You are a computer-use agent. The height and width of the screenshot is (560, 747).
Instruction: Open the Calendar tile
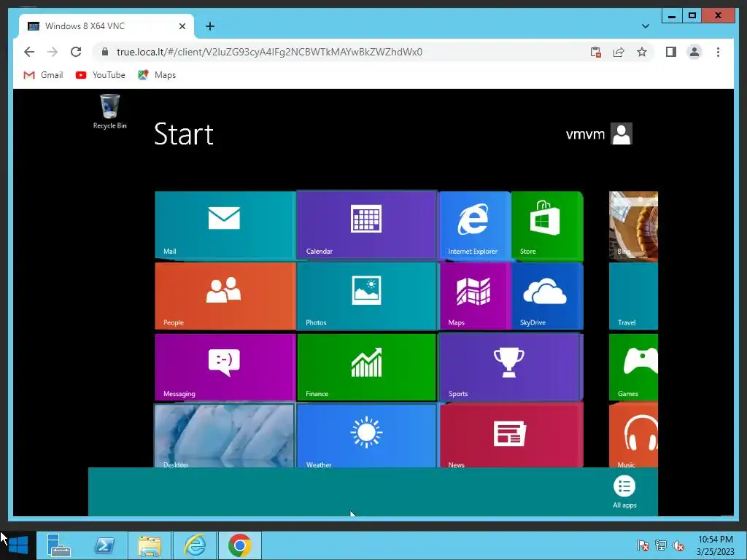pos(366,225)
